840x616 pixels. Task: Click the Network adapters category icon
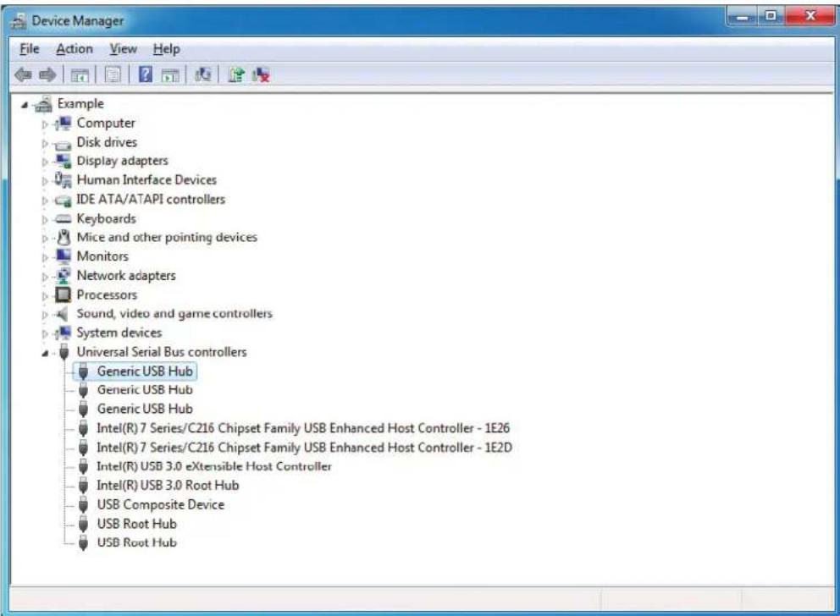point(64,276)
